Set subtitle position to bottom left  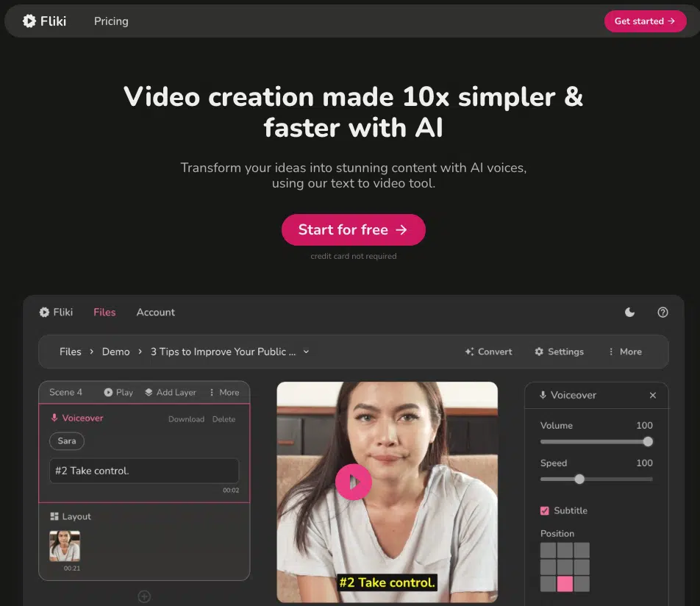549,584
